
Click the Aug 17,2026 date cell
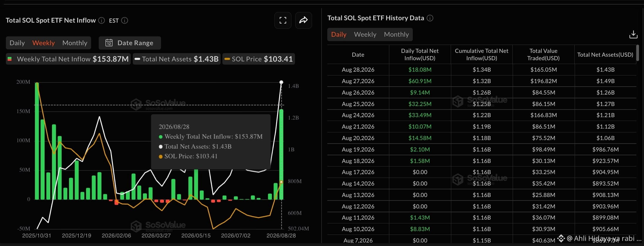[358, 172]
